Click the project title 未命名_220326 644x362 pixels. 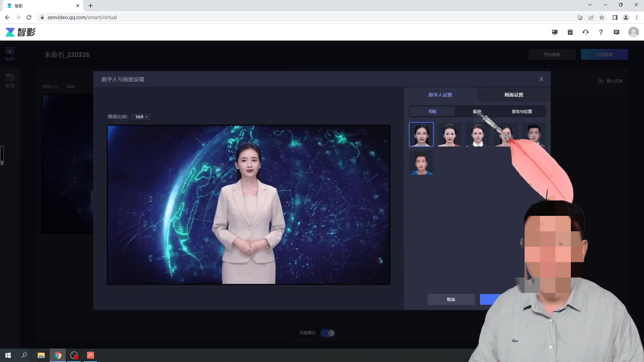(67, 55)
